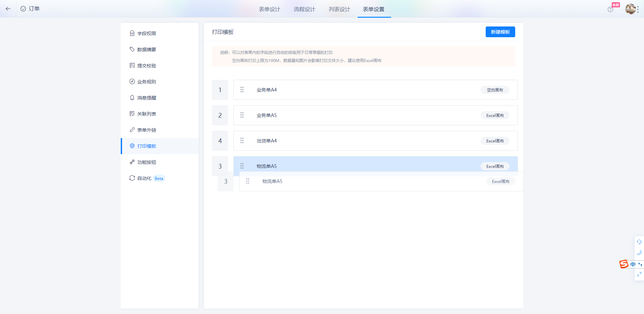Open the 业务单A4 template row
The width and height of the screenshot is (644, 314).
click(375, 90)
